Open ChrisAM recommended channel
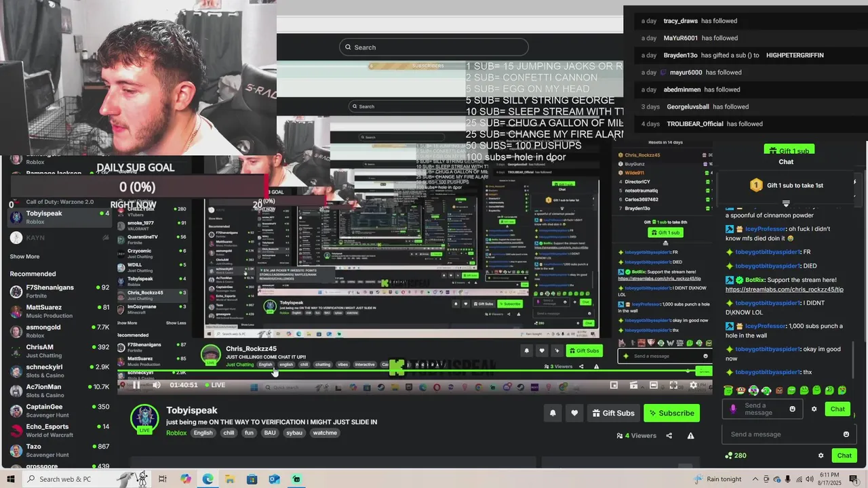The height and width of the screenshot is (488, 868). pos(60,351)
